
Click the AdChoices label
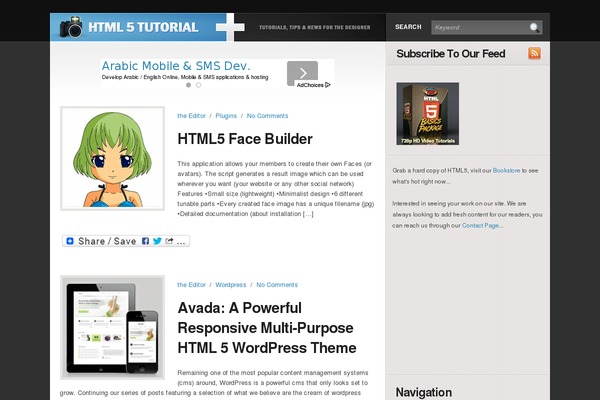point(310,85)
